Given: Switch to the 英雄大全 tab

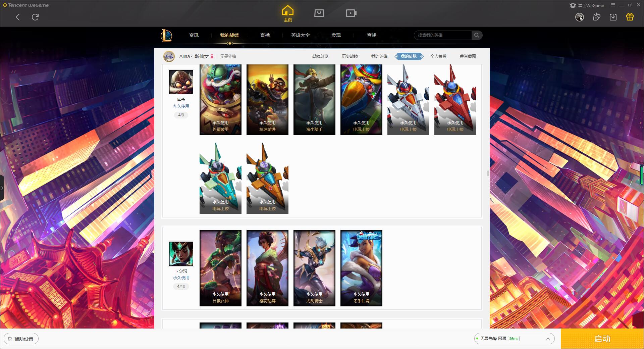Looking at the screenshot, I should click(x=301, y=35).
